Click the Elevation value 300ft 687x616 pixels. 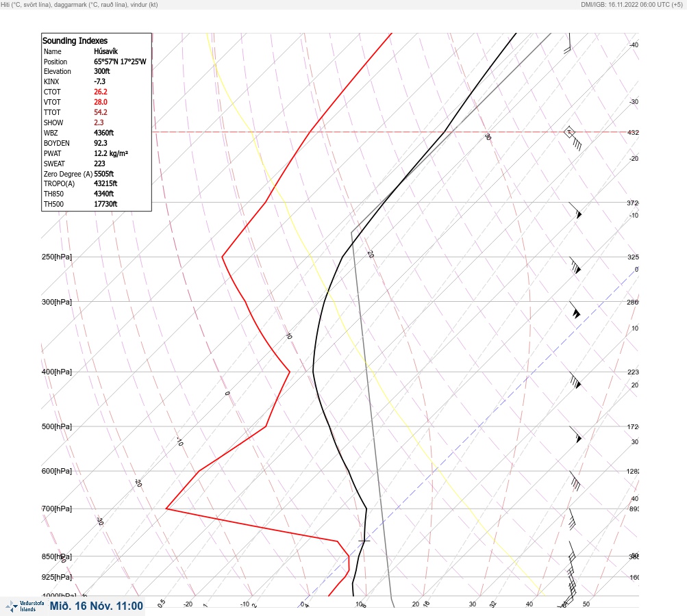click(101, 71)
